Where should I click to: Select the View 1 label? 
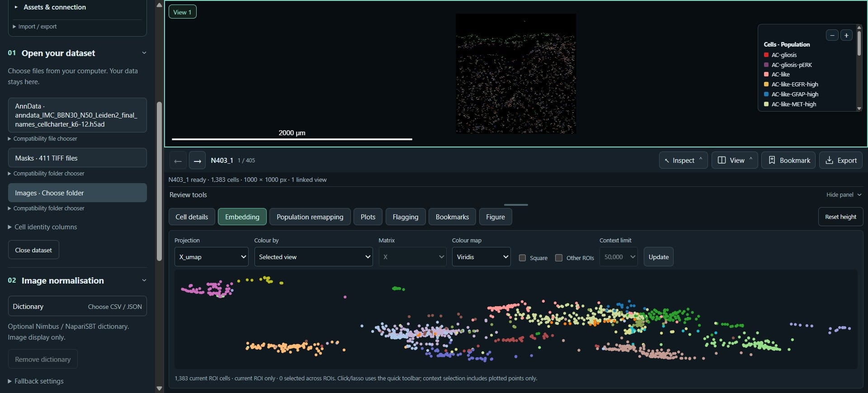coord(182,12)
